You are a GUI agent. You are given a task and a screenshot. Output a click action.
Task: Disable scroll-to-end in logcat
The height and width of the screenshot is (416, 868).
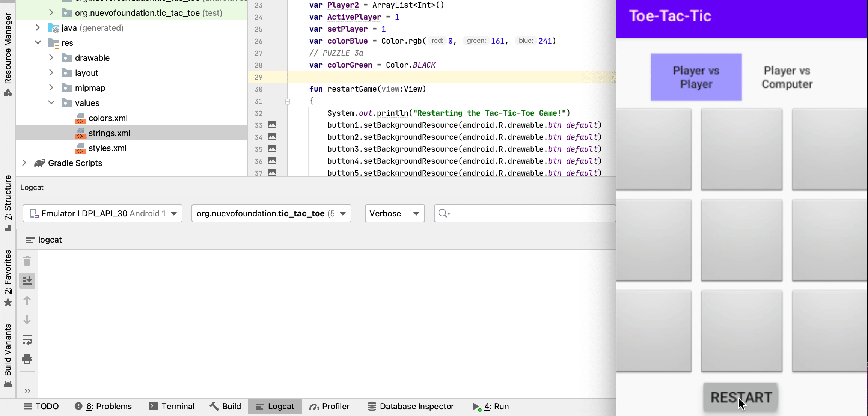[27, 280]
